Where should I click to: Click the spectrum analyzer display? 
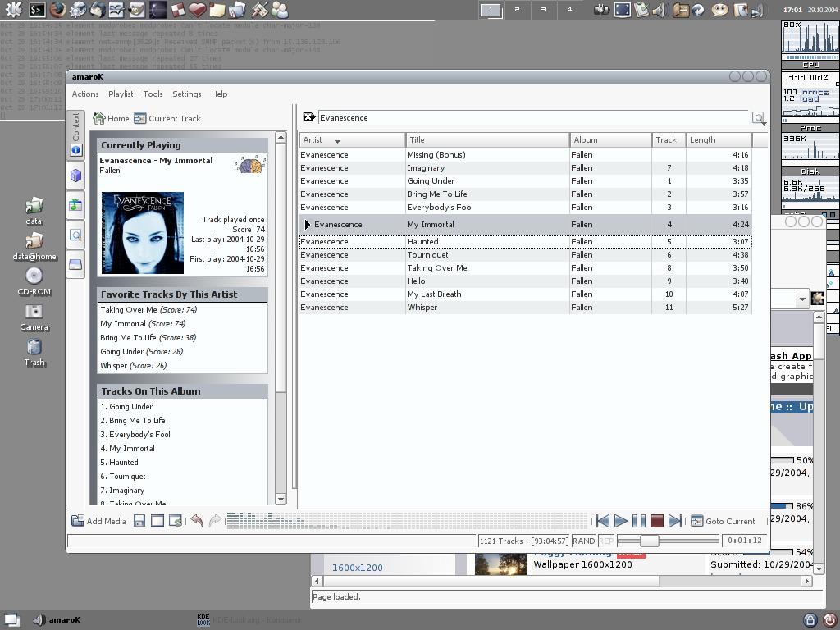(x=407, y=521)
